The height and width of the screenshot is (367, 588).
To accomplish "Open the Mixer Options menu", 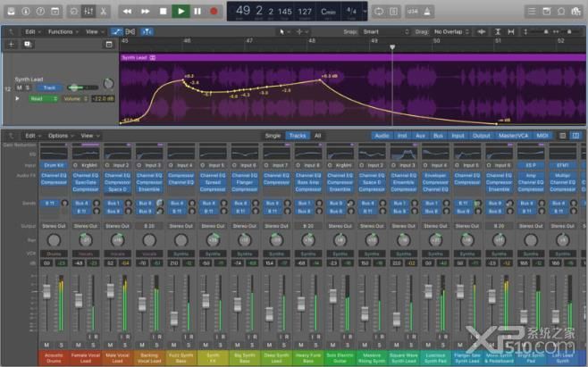I will click(x=61, y=136).
